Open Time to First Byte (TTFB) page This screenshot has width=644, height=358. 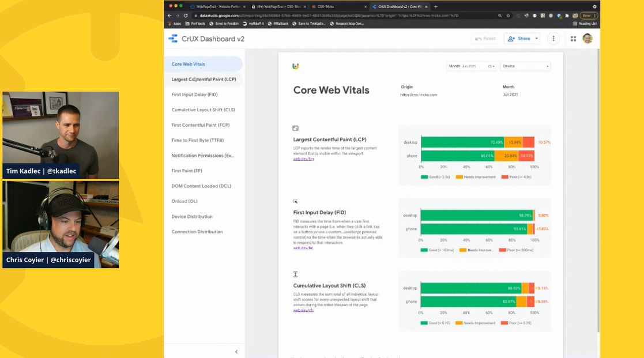coord(204,140)
